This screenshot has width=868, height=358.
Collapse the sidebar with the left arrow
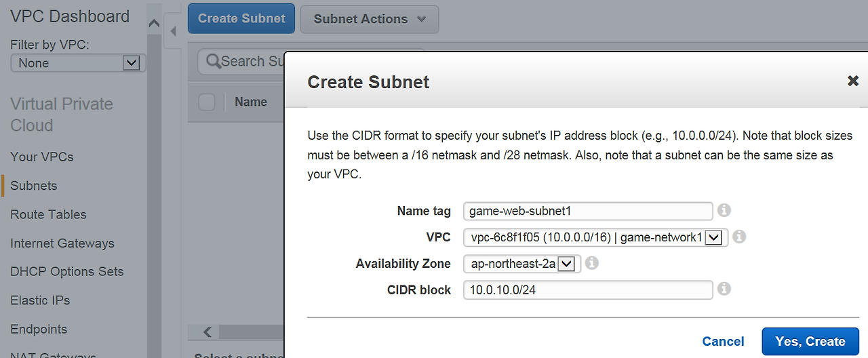pyautogui.click(x=172, y=31)
